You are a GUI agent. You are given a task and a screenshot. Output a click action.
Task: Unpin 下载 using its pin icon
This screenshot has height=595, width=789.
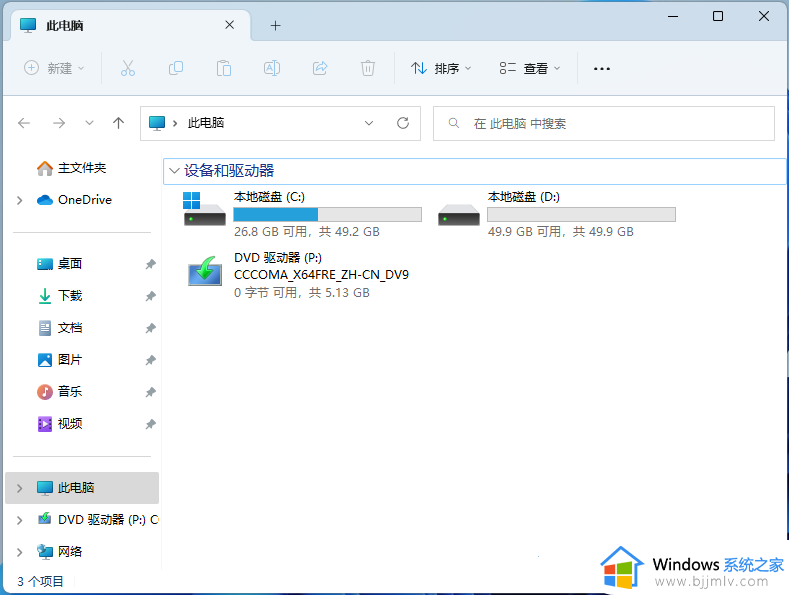(150, 296)
